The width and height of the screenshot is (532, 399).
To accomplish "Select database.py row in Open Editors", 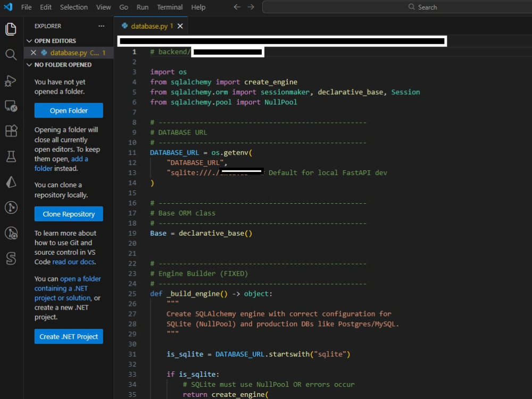I will click(x=69, y=53).
